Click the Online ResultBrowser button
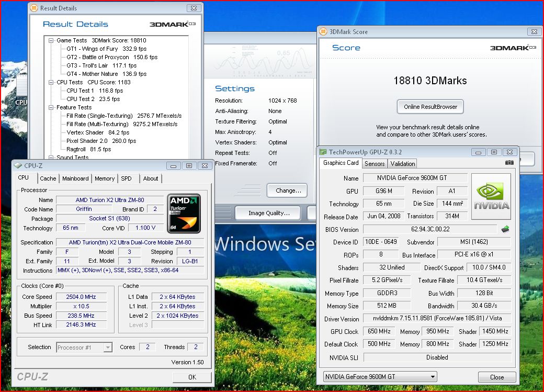This screenshot has width=544, height=392. click(430, 107)
